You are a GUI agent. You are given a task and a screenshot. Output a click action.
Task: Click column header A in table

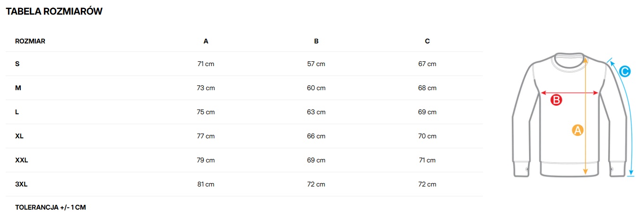tap(206, 41)
